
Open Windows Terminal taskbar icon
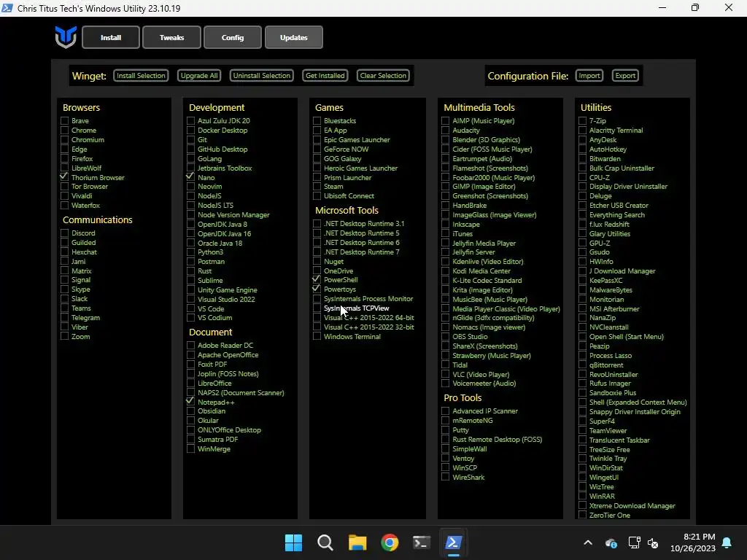point(422,542)
